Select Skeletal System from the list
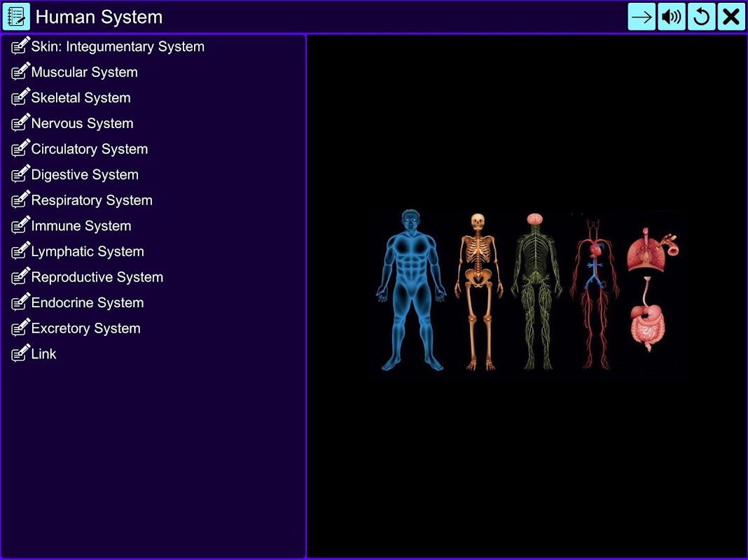 81,98
